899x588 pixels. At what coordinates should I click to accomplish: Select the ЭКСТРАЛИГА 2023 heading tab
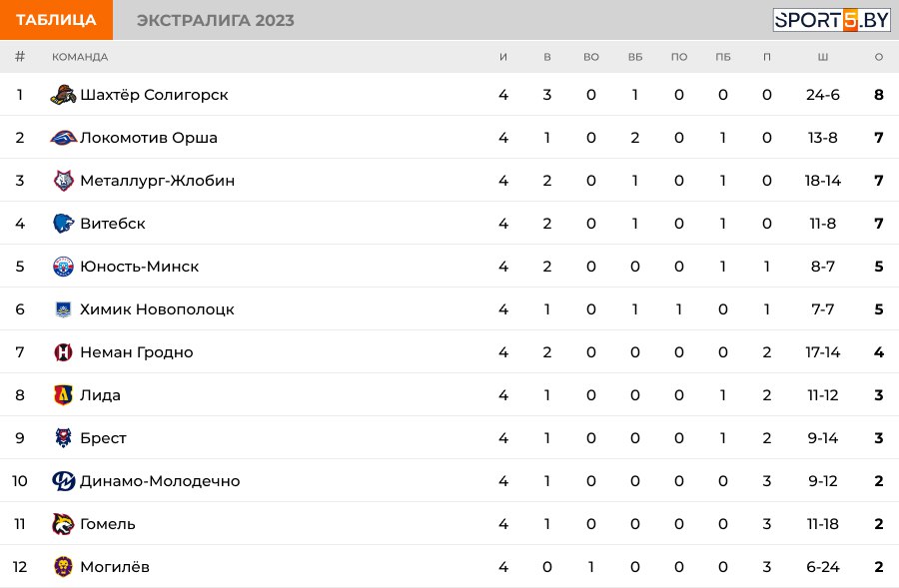click(x=216, y=20)
